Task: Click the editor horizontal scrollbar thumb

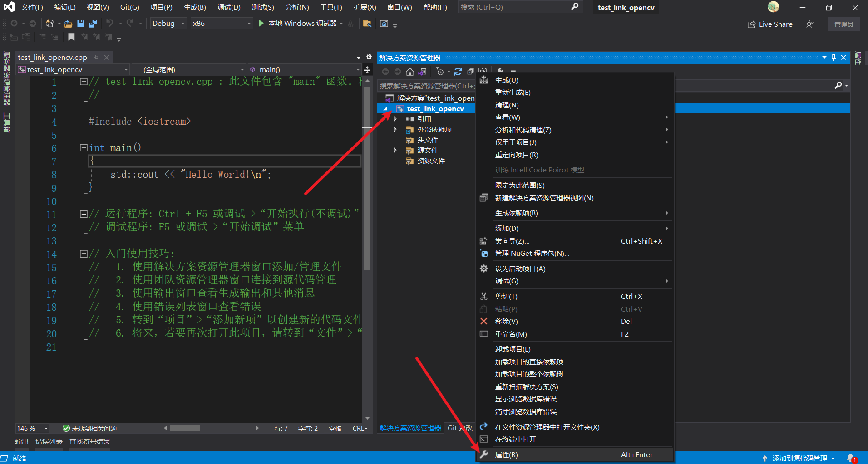Action: tap(185, 428)
